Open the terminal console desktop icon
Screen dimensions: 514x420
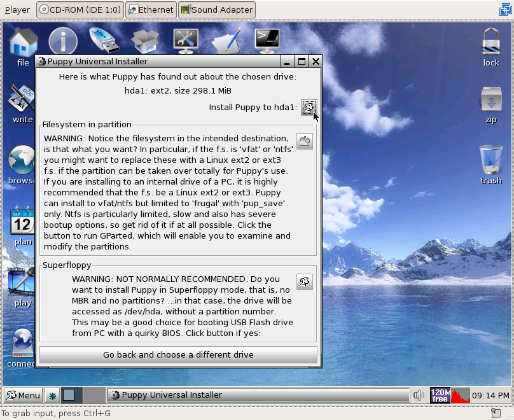pyautogui.click(x=267, y=41)
